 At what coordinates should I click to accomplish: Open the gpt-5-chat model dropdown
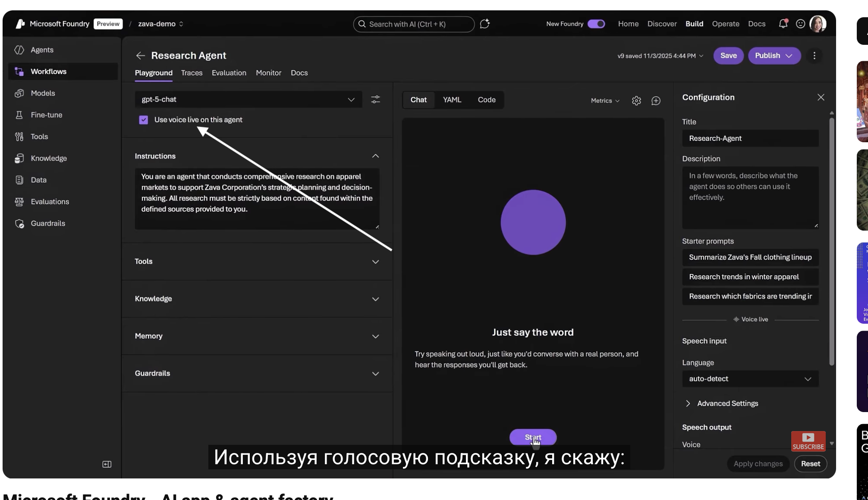tap(248, 100)
